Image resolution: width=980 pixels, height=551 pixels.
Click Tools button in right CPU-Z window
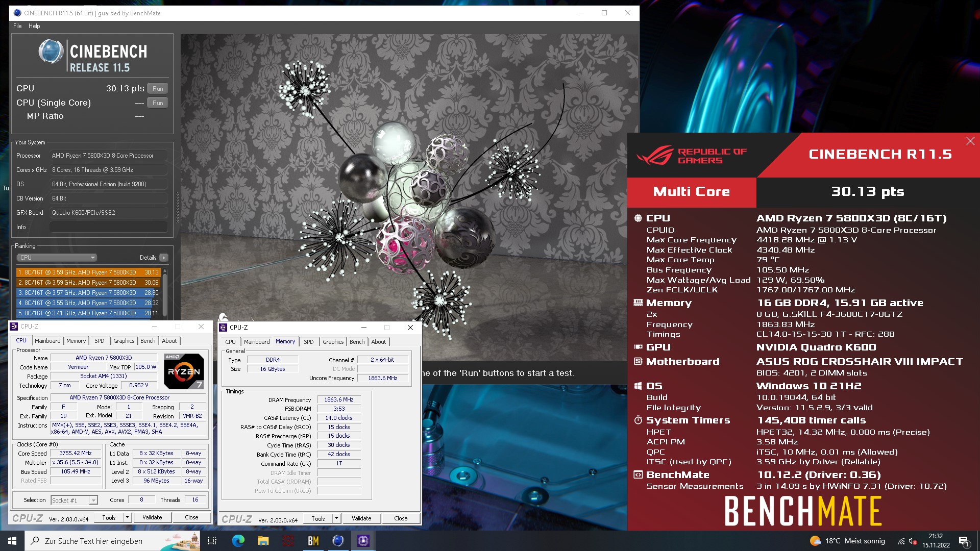[318, 519]
